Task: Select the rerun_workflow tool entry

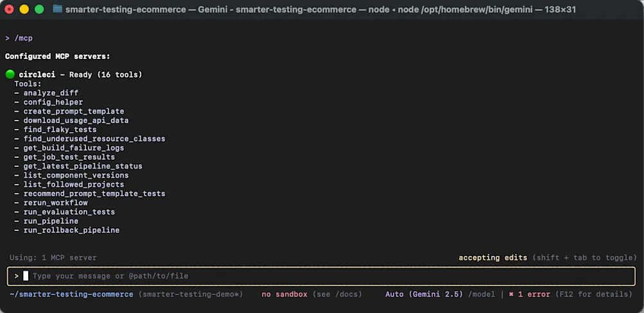Action: click(55, 203)
